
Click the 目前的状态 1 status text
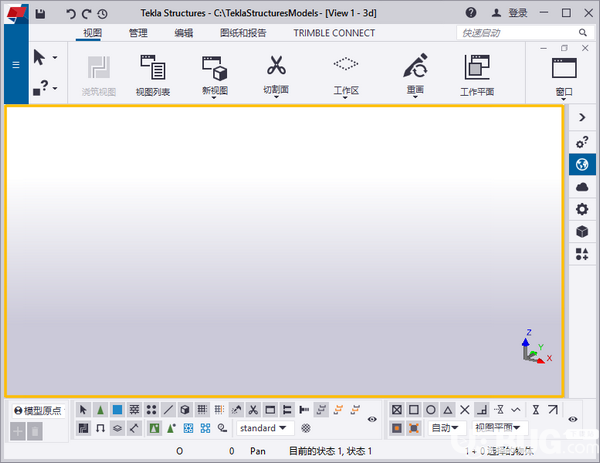click(x=317, y=451)
